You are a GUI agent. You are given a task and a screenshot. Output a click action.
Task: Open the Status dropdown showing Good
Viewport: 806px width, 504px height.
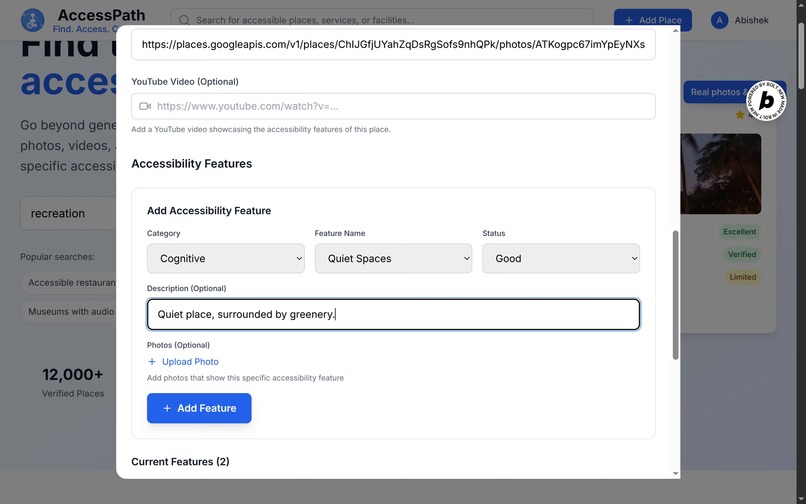pos(561,258)
